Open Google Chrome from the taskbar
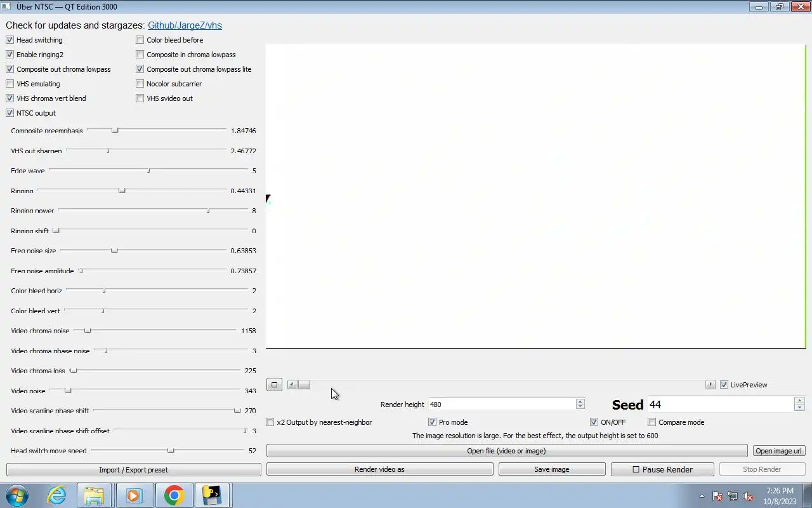 tap(174, 495)
